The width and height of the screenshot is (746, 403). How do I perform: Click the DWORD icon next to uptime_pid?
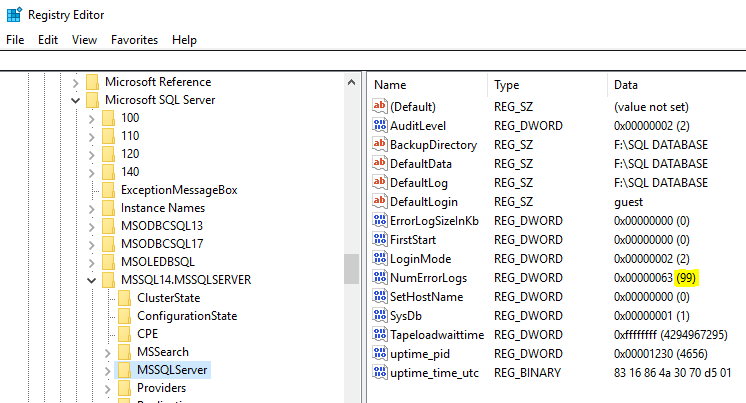coord(380,354)
